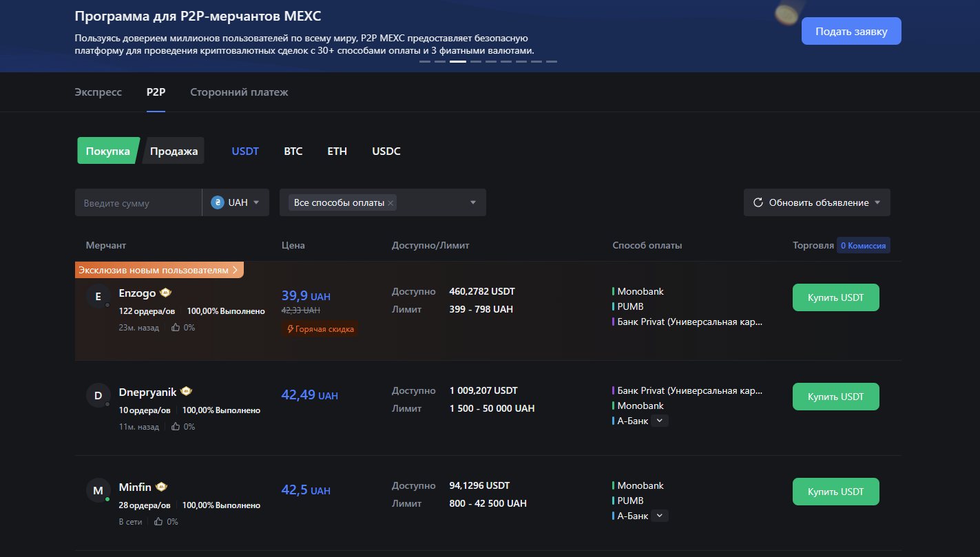
Task: Open the Экспресс tab
Action: (x=98, y=92)
